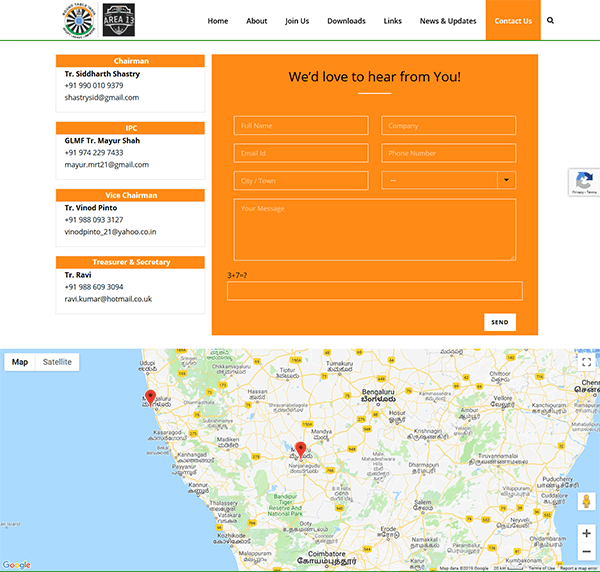
Task: Click phone +91 974 229 7433
Action: pyautogui.click(x=94, y=153)
